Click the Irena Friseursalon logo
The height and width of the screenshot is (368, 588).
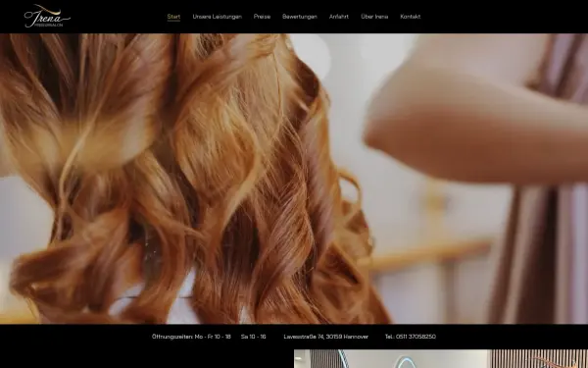click(47, 16)
